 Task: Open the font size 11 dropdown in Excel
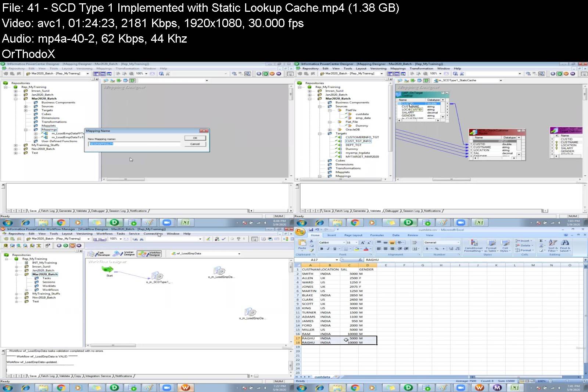point(356,243)
